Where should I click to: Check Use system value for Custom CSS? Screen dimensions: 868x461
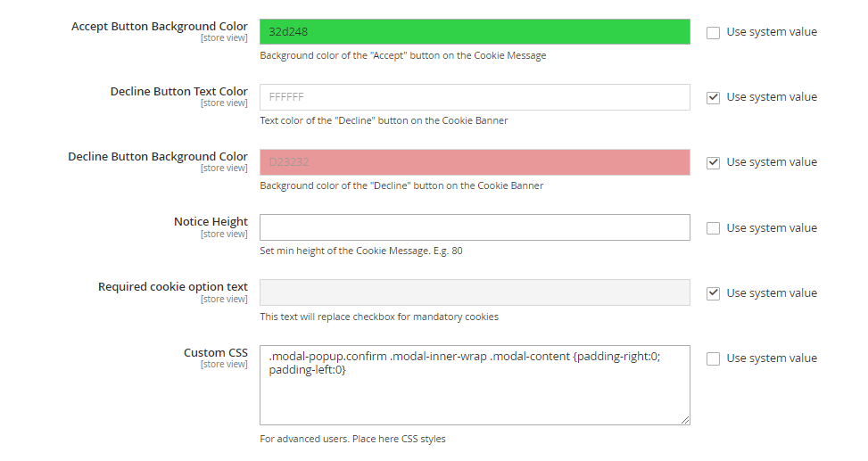713,358
